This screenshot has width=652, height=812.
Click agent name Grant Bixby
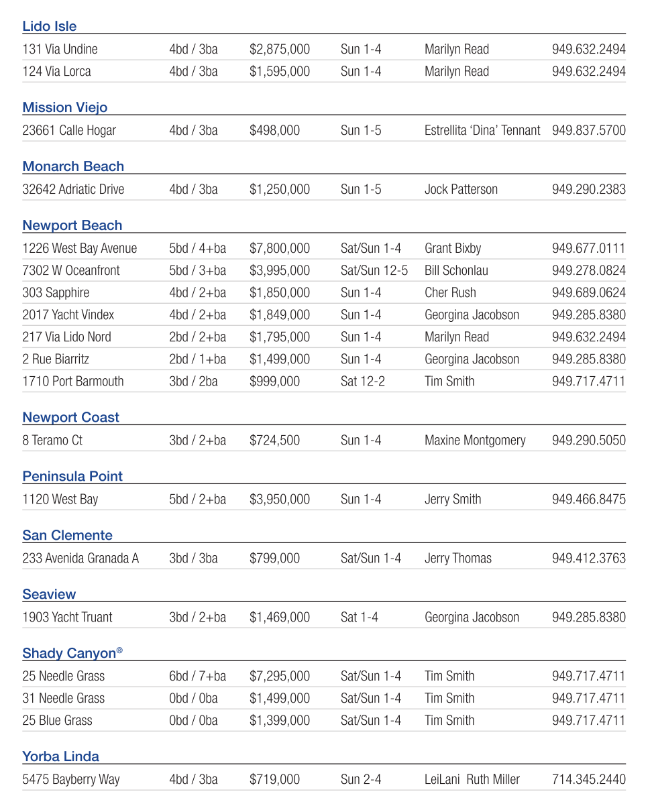[x=453, y=248]
